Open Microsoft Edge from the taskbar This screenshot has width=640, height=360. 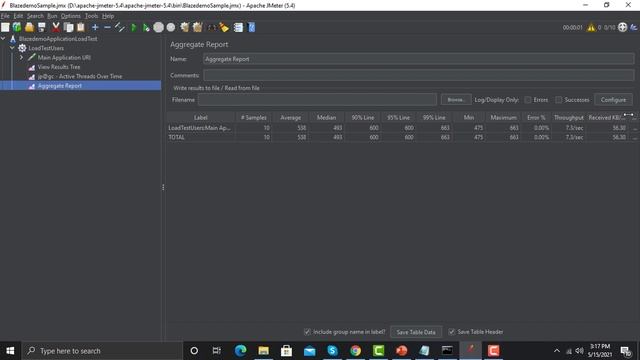(240, 351)
